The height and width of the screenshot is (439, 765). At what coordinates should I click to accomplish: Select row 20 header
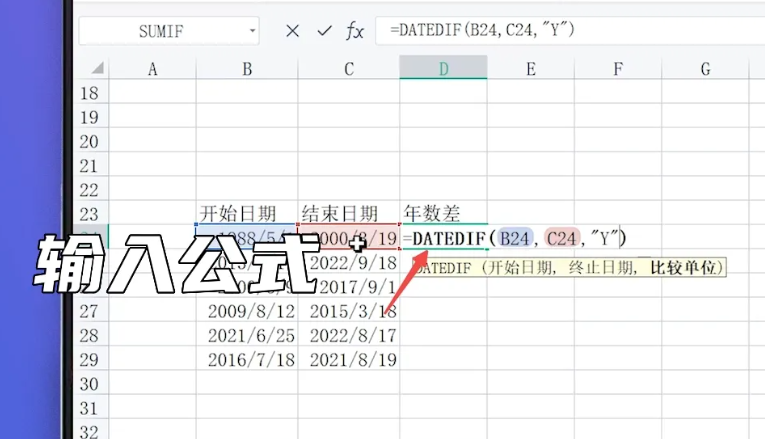tap(89, 141)
